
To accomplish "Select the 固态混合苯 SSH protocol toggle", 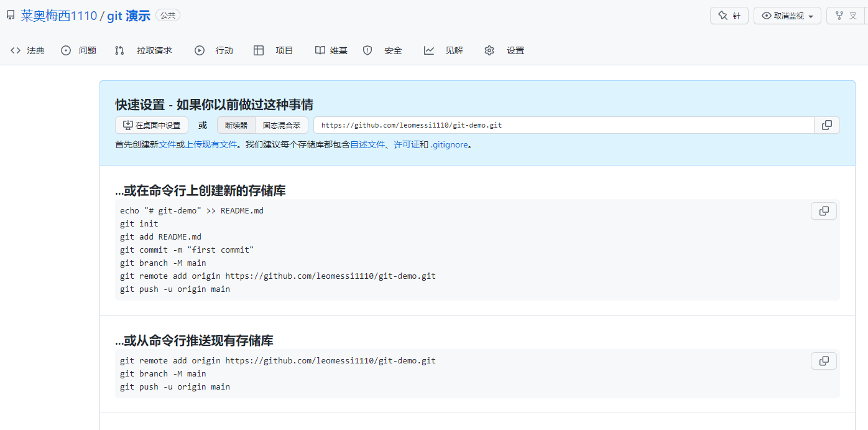I will 282,125.
